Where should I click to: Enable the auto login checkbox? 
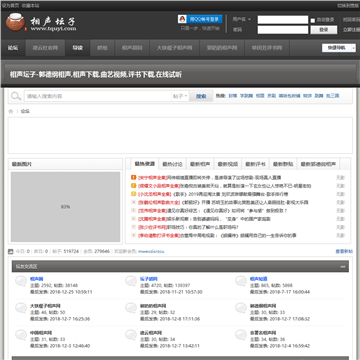tap(313, 20)
